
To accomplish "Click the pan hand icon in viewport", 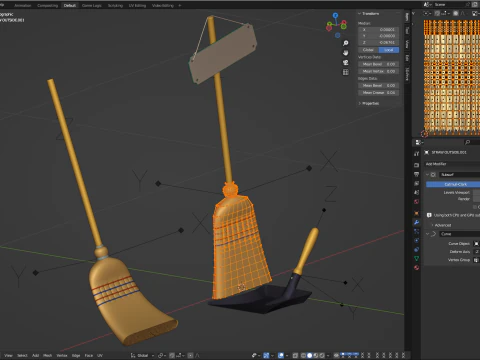I will (346, 53).
